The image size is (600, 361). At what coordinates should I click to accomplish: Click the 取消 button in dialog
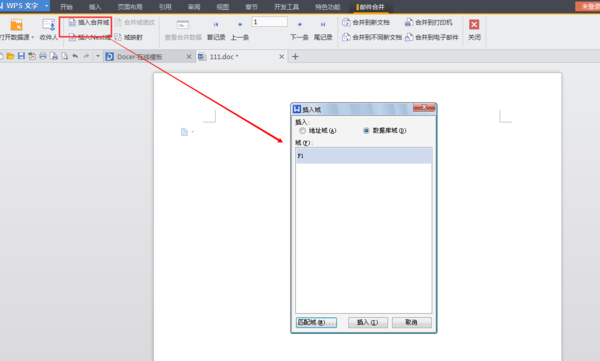(412, 322)
